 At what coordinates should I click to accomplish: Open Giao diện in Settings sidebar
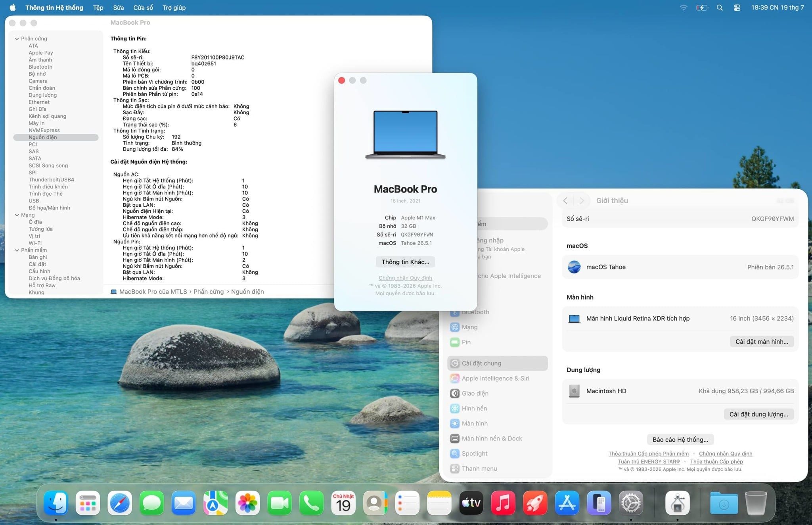pos(498,393)
